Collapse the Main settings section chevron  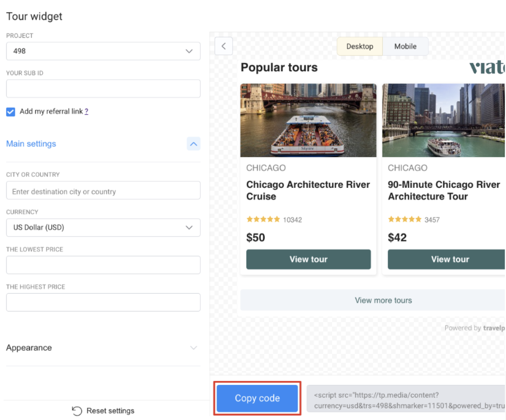(x=194, y=144)
